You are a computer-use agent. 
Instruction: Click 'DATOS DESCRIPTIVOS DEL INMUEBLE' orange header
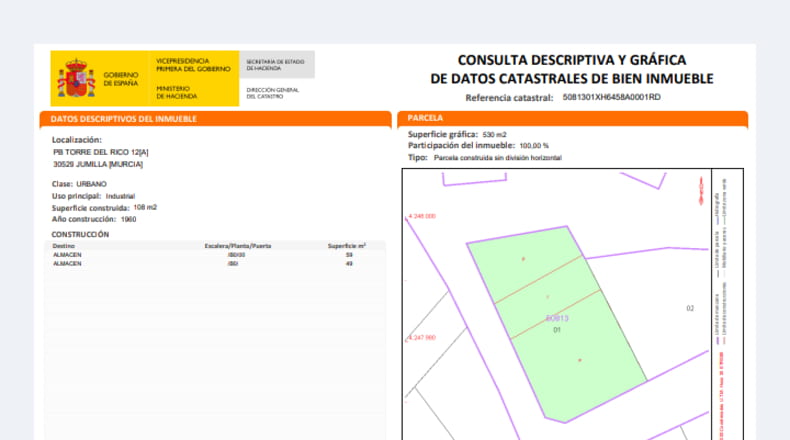tap(216, 119)
